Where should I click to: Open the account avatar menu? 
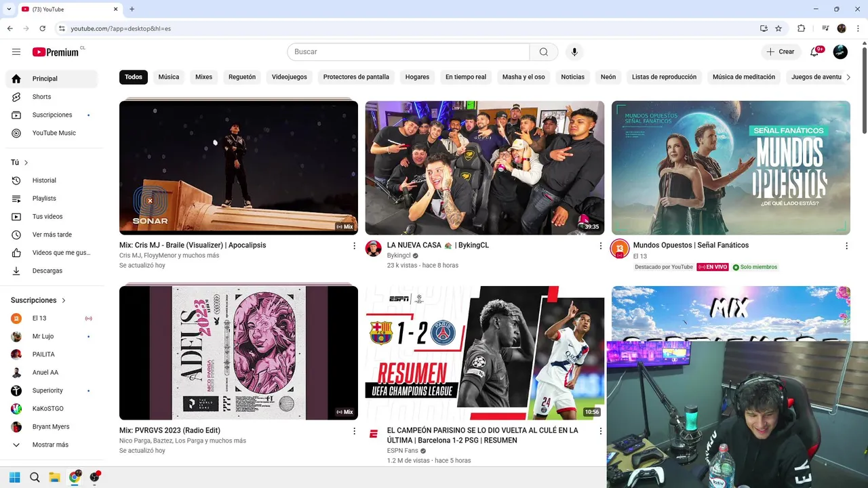(840, 52)
